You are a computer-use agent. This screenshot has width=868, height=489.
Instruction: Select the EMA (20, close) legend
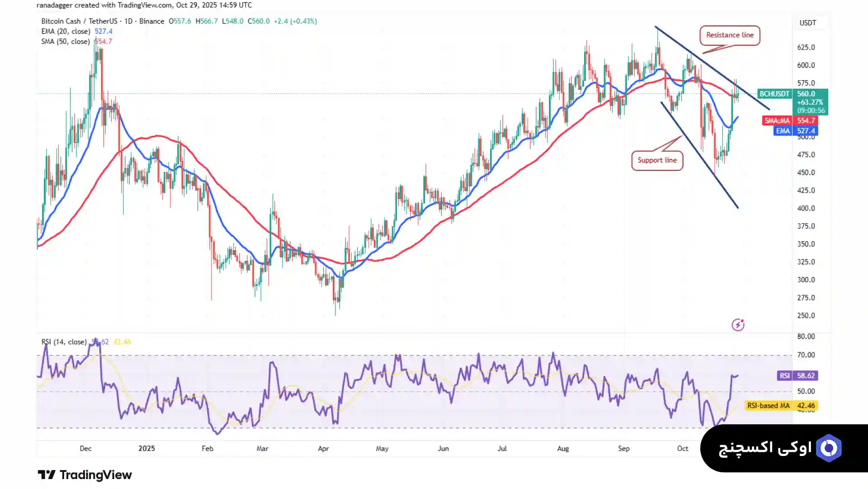[66, 31]
